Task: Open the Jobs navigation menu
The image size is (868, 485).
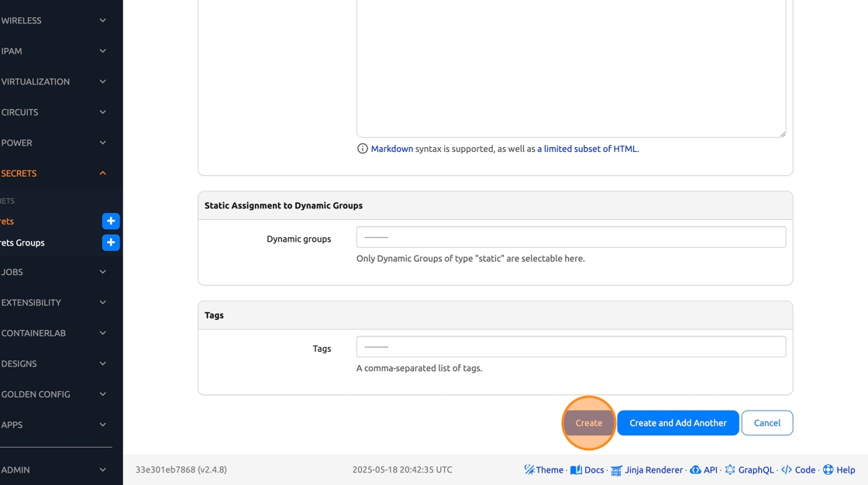Action: click(x=54, y=272)
